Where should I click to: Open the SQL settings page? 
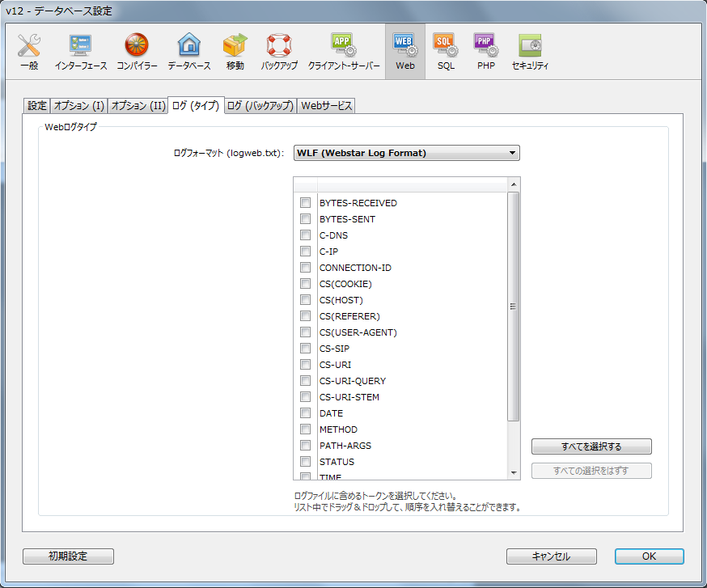click(x=446, y=52)
